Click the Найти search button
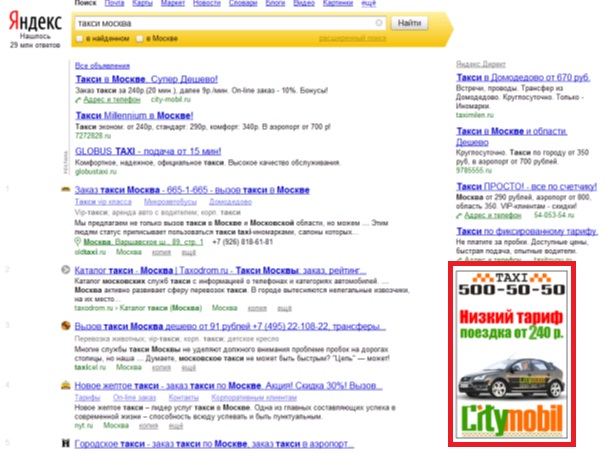 [x=409, y=23]
